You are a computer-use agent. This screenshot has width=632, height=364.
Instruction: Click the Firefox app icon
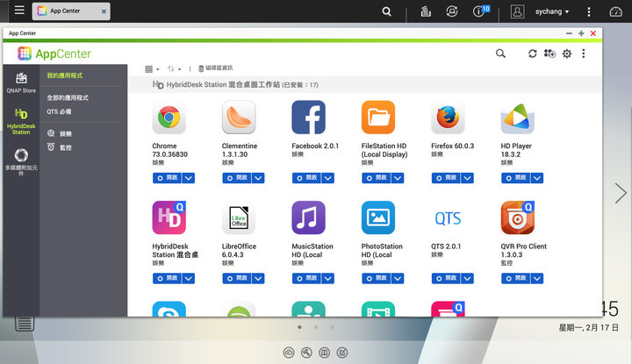pyautogui.click(x=448, y=118)
